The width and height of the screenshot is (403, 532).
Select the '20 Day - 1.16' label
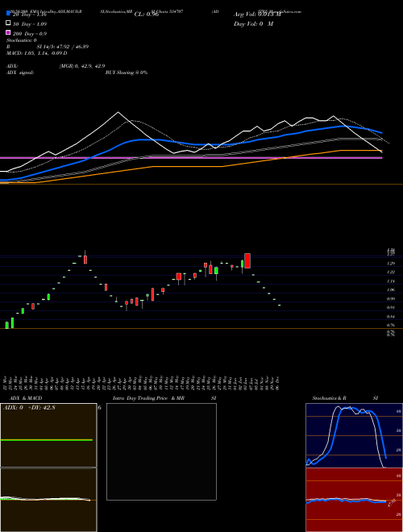tap(30, 15)
